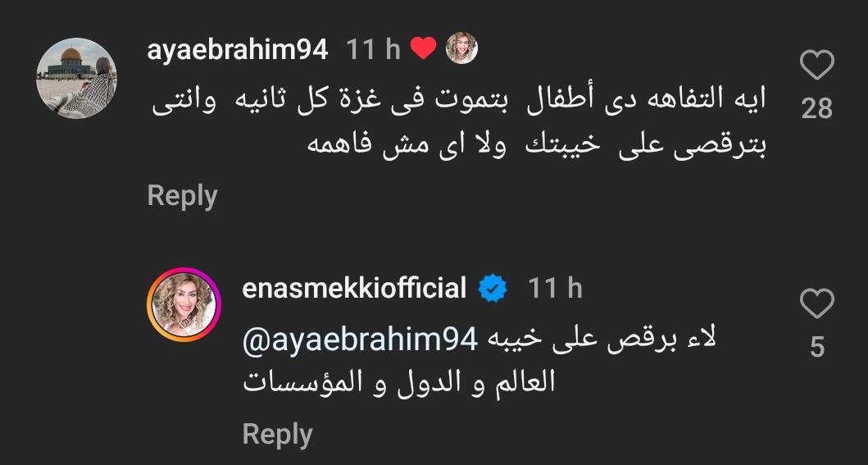Like the reply by enasmekkiofficial
This screenshot has width=868, height=465.
pyautogui.click(x=816, y=304)
